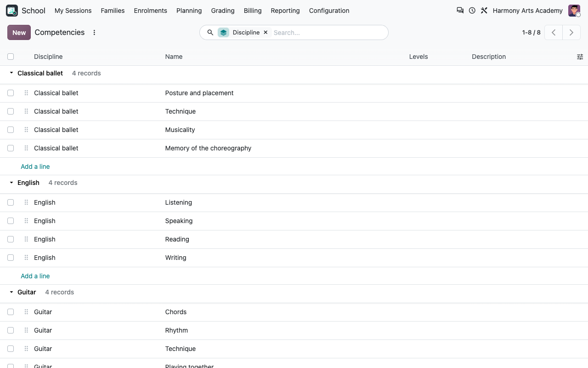Click the 1-8 / 8 pager counter
The width and height of the screenshot is (588, 368).
click(531, 33)
